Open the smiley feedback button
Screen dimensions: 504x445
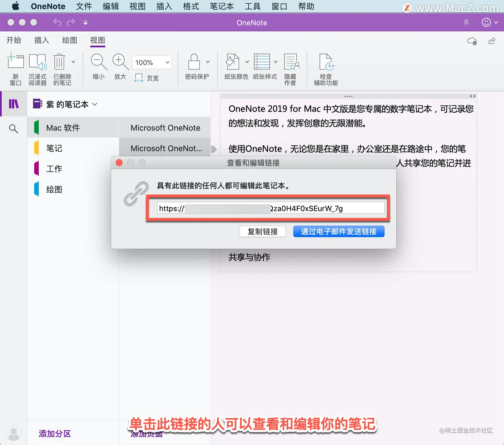pyautogui.click(x=486, y=22)
